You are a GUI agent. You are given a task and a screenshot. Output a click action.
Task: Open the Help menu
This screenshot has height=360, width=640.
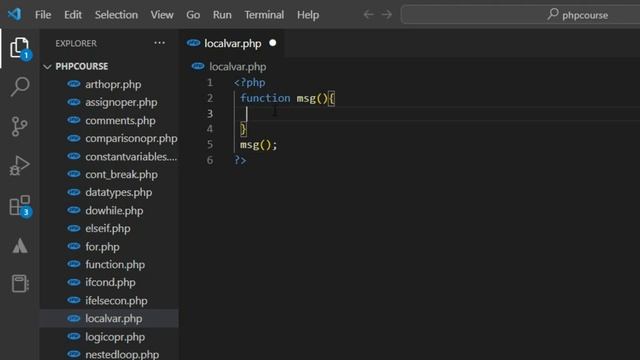[308, 15]
